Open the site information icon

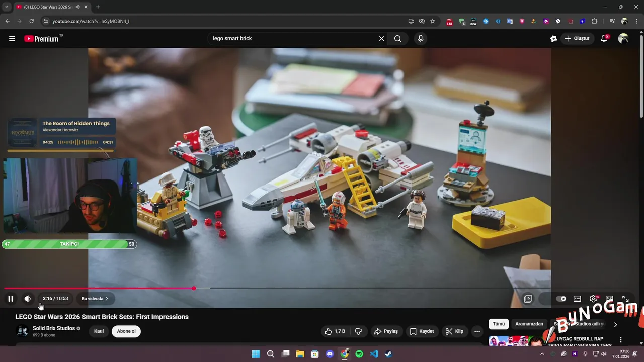click(x=46, y=21)
